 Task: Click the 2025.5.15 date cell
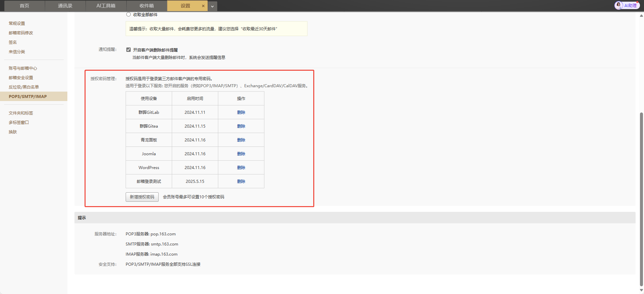pyautogui.click(x=195, y=182)
